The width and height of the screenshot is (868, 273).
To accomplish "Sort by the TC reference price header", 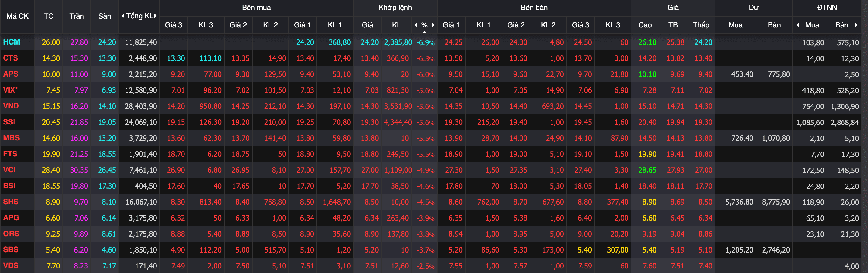I will pyautogui.click(x=49, y=16).
